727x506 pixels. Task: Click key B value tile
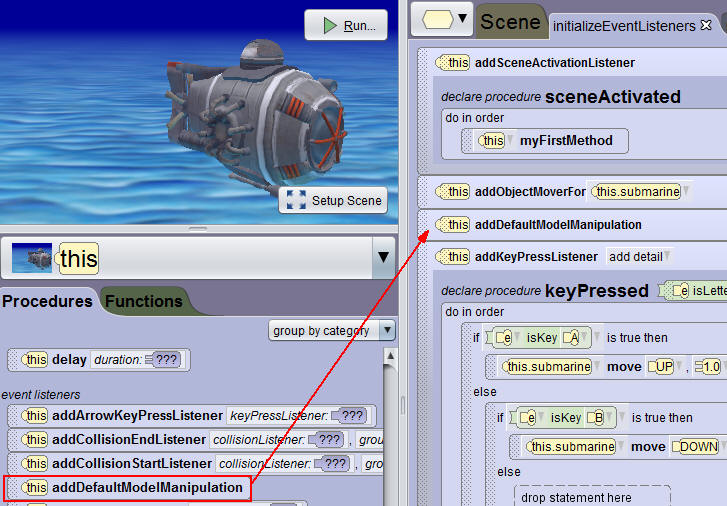tap(596, 418)
